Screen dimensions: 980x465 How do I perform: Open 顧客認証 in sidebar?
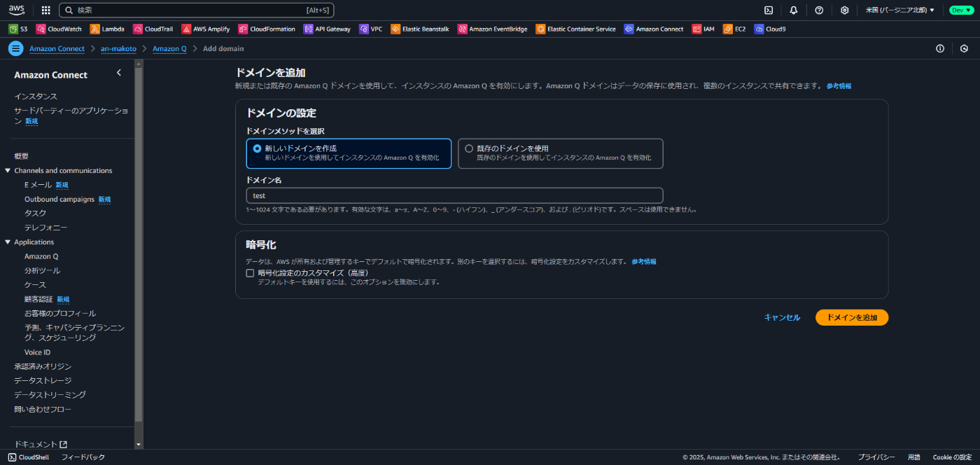(x=38, y=299)
